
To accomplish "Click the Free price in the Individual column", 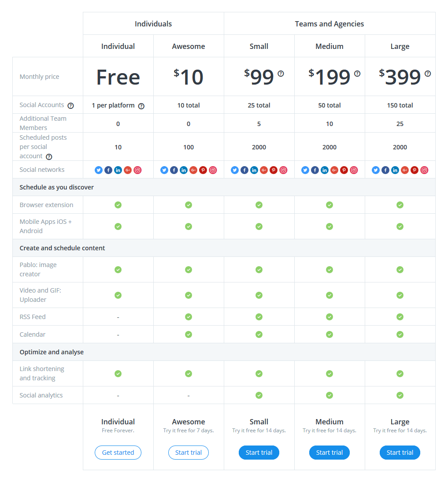I will click(118, 76).
